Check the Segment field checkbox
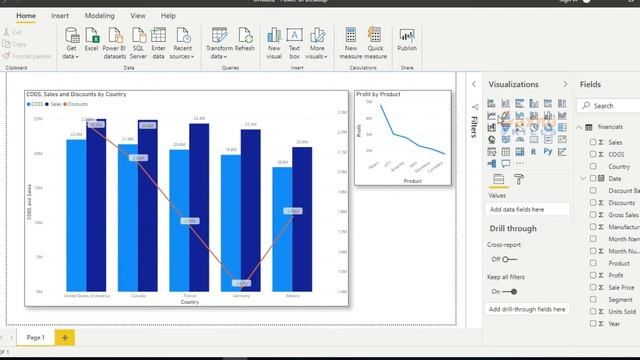640x360 pixels. pyautogui.click(x=593, y=299)
